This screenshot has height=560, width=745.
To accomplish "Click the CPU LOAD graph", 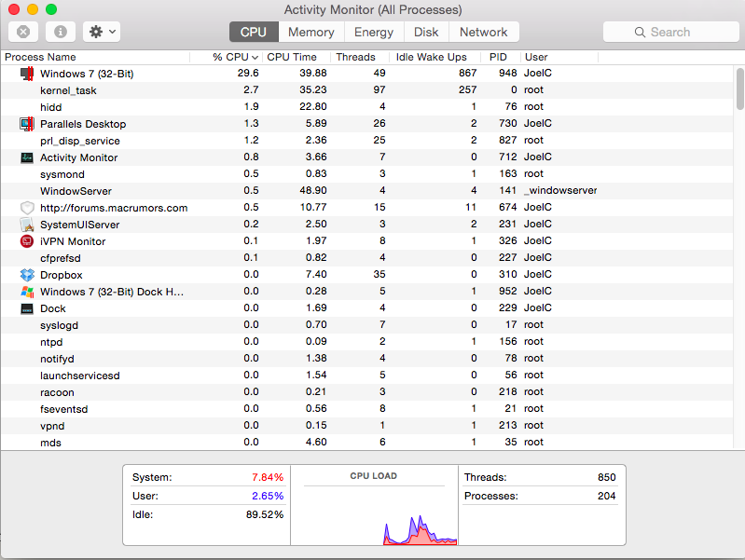I will 374,515.
